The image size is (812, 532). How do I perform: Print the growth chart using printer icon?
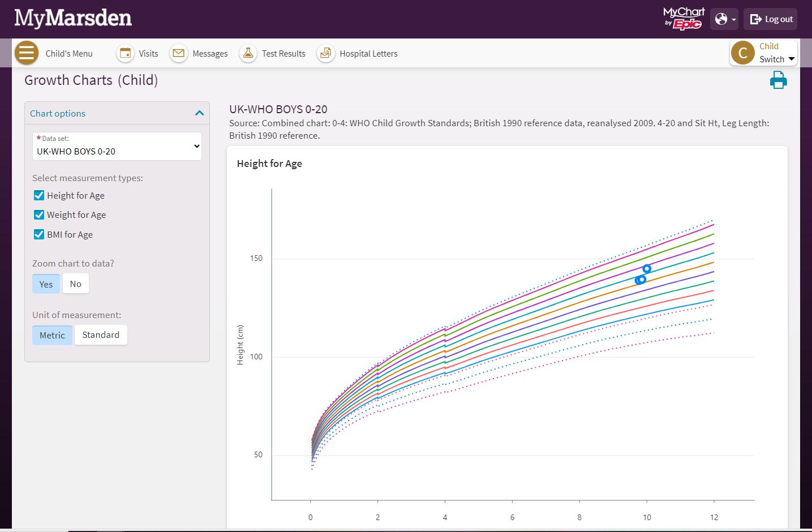point(778,80)
